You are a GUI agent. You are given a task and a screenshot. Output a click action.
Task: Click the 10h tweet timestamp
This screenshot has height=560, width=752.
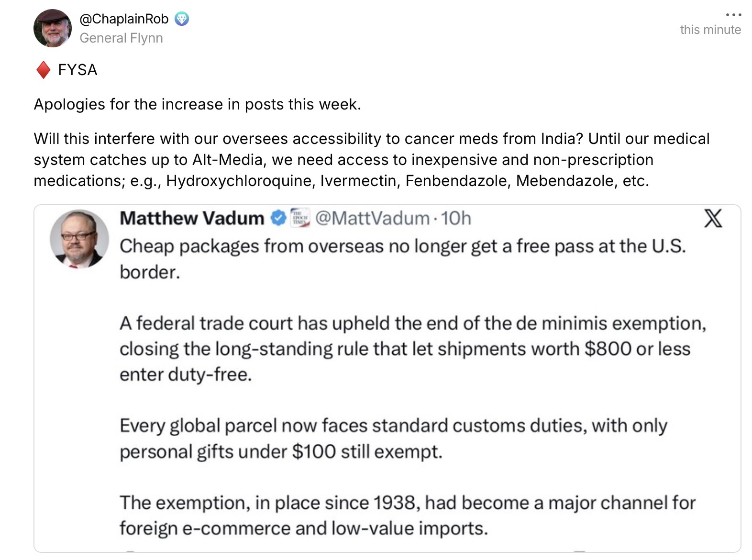click(x=456, y=218)
